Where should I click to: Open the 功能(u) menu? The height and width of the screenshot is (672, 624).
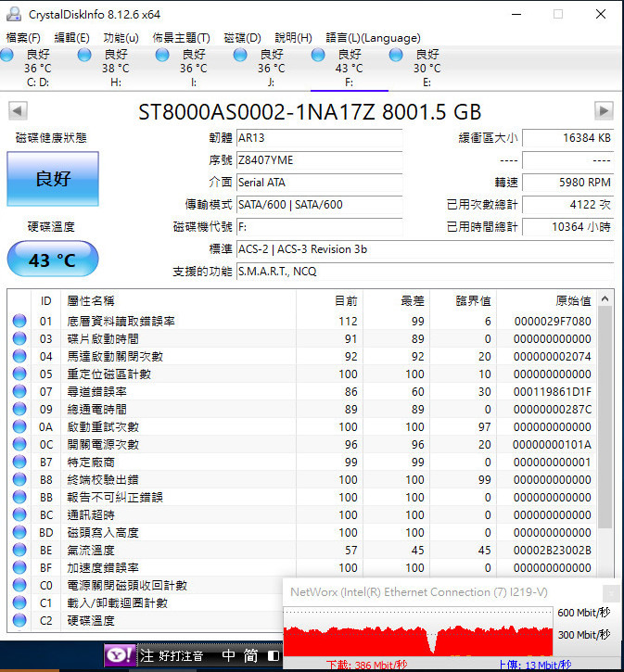click(121, 38)
